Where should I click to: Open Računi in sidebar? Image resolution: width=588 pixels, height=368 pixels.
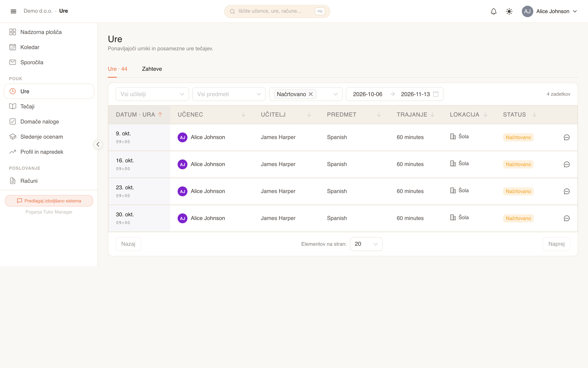point(49,181)
